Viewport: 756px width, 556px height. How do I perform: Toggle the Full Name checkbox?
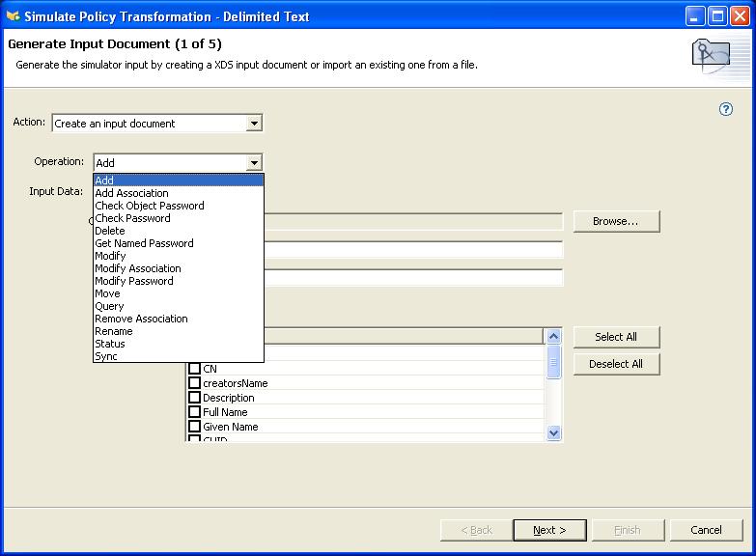pyautogui.click(x=194, y=412)
